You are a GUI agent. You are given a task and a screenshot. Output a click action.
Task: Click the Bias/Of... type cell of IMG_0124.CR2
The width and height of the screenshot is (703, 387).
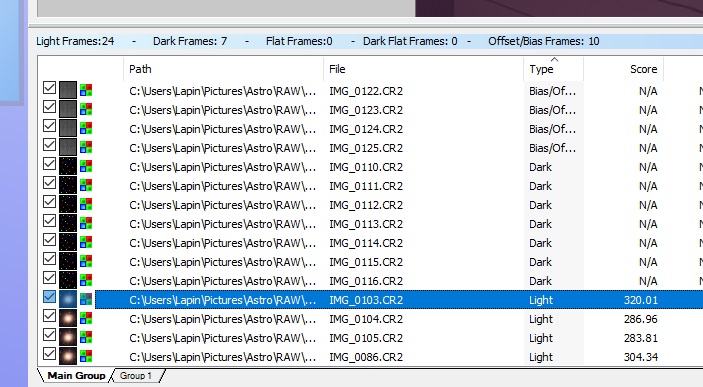(552, 129)
